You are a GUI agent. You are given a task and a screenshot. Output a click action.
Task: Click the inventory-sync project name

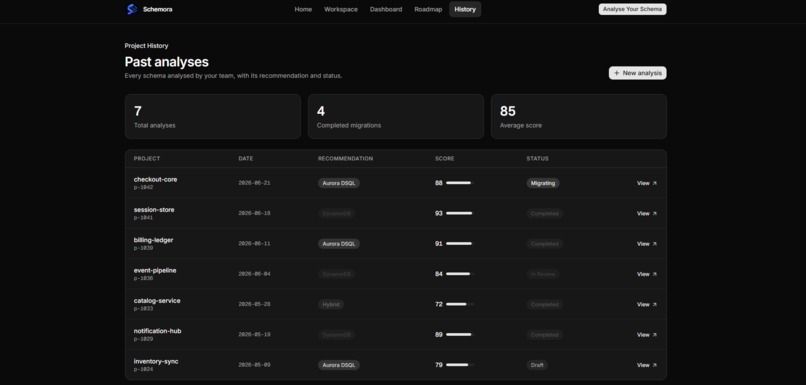point(156,361)
